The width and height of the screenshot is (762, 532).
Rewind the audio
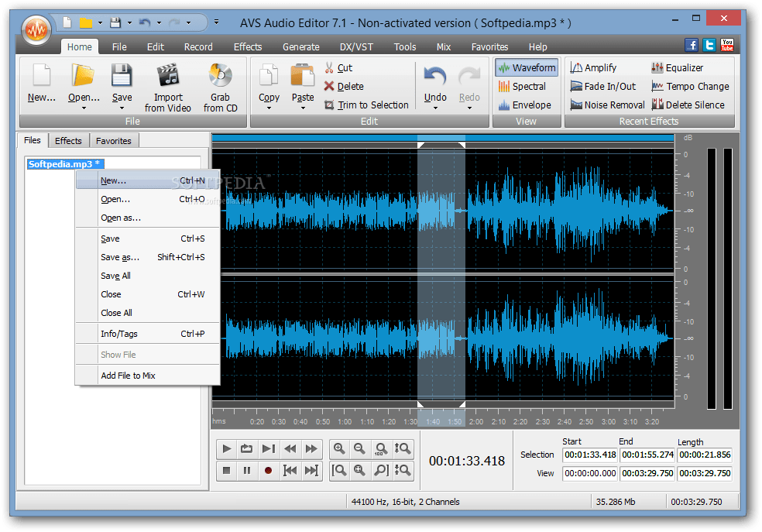point(290,449)
